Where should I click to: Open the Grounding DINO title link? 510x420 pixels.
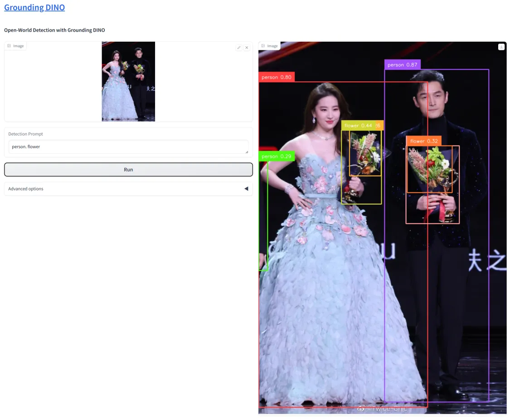coord(34,7)
